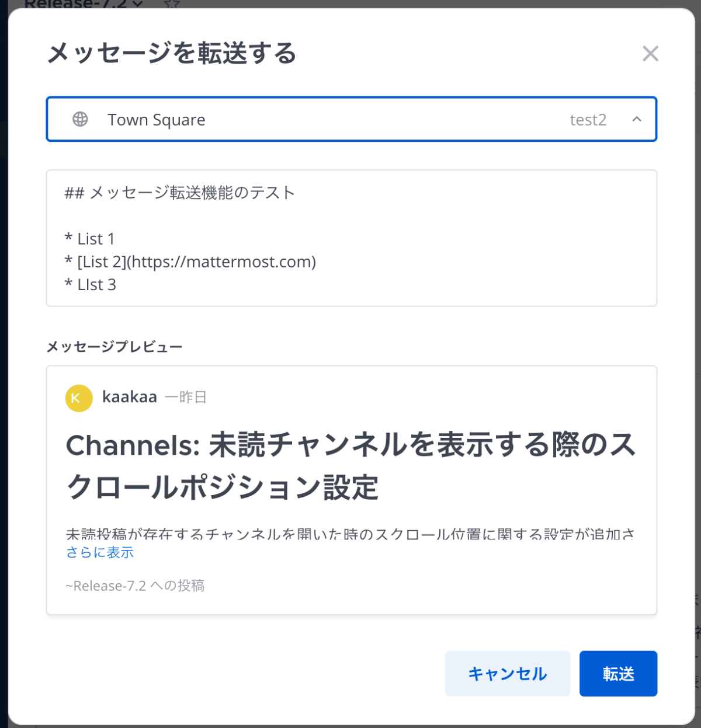Dismiss the forward dialog with the X icon
Image resolution: width=701 pixels, height=728 pixels.
tap(650, 54)
